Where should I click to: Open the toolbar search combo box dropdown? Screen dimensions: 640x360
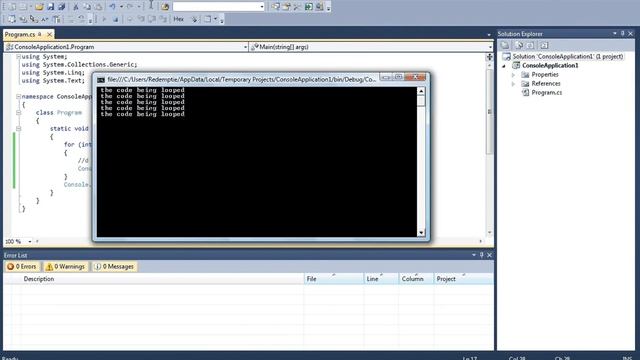click(262, 7)
